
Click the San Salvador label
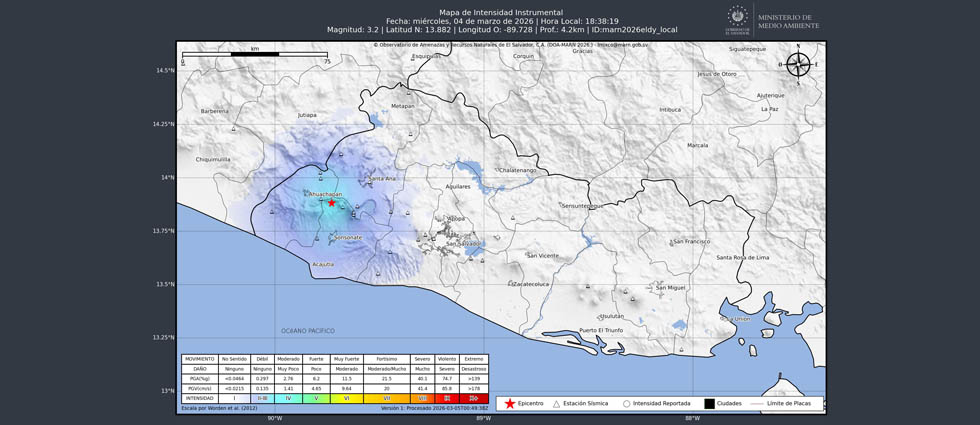463,243
